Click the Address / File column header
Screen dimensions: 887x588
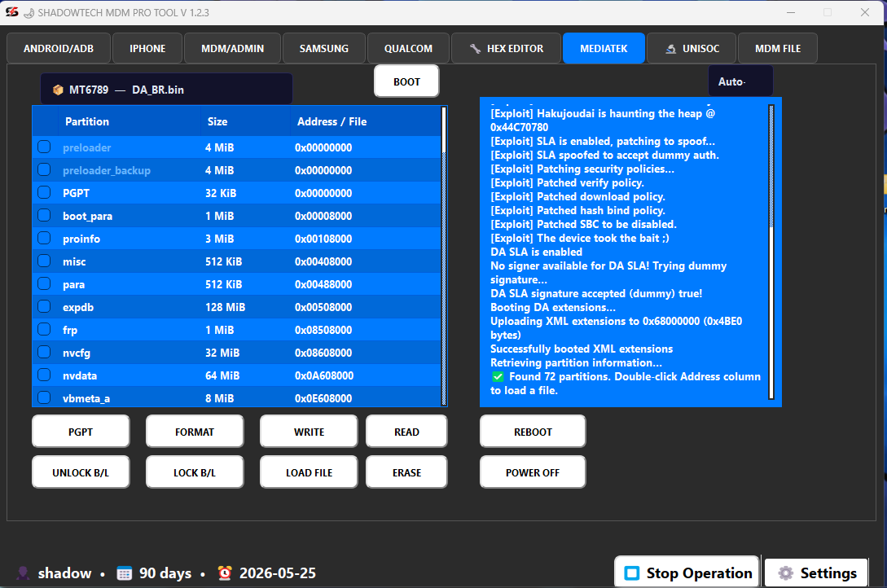(332, 121)
